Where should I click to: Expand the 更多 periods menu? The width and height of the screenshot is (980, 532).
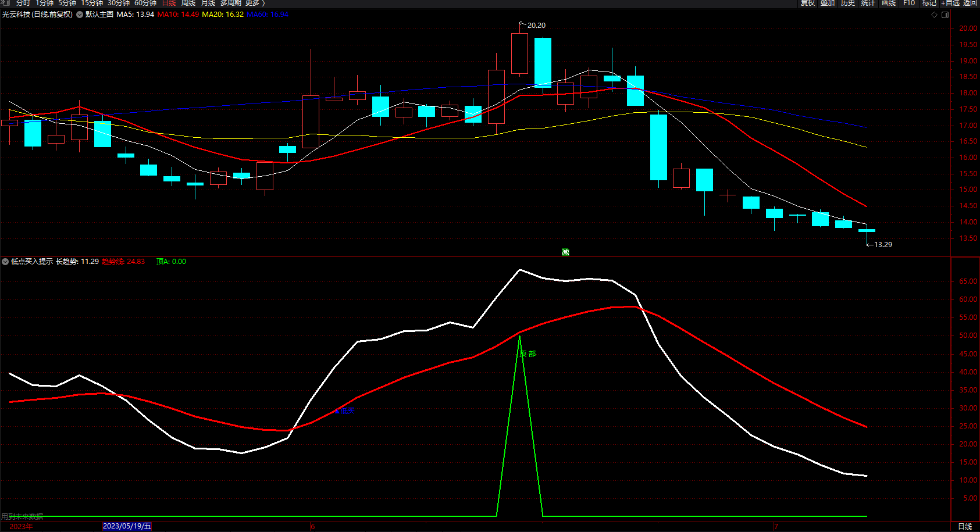tap(255, 3)
